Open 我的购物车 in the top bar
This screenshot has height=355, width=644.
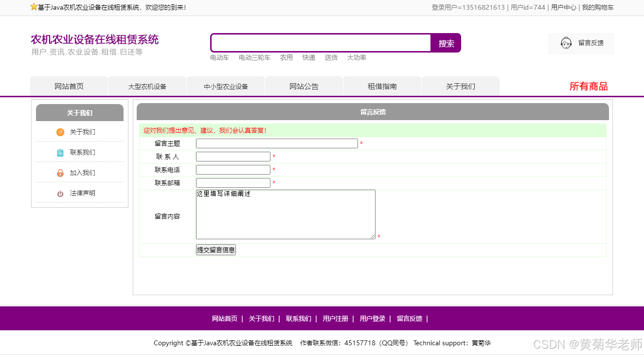[x=598, y=7]
